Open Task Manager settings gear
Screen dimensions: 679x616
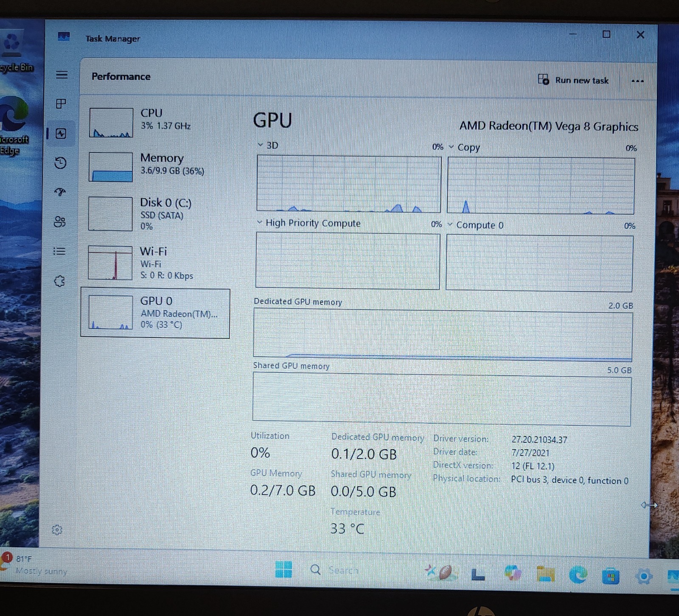click(x=57, y=530)
